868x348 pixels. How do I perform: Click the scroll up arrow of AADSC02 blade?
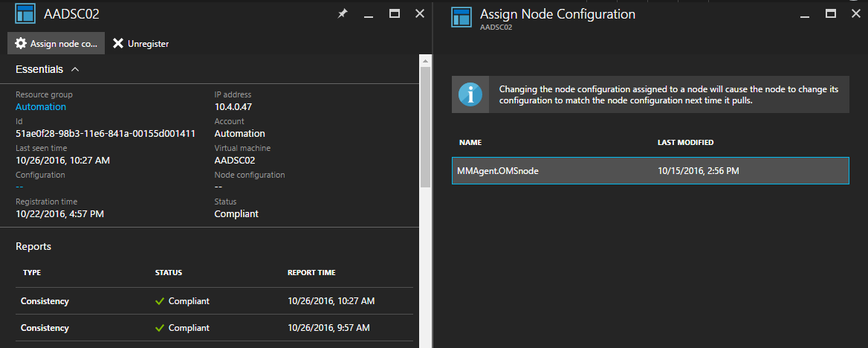pos(425,59)
